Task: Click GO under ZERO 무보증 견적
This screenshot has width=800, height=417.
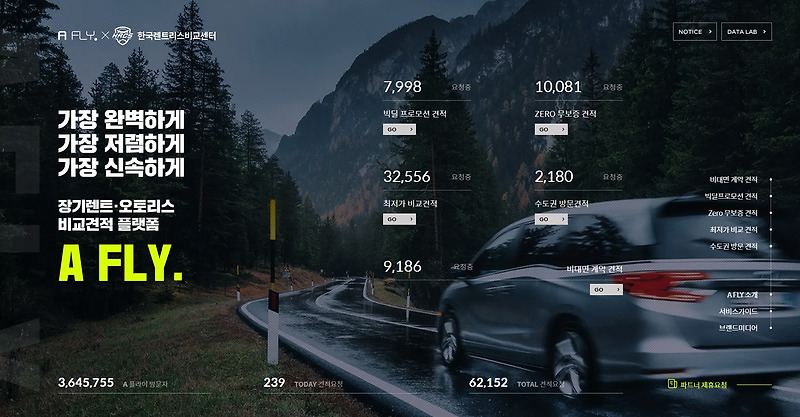Action: 551,130
